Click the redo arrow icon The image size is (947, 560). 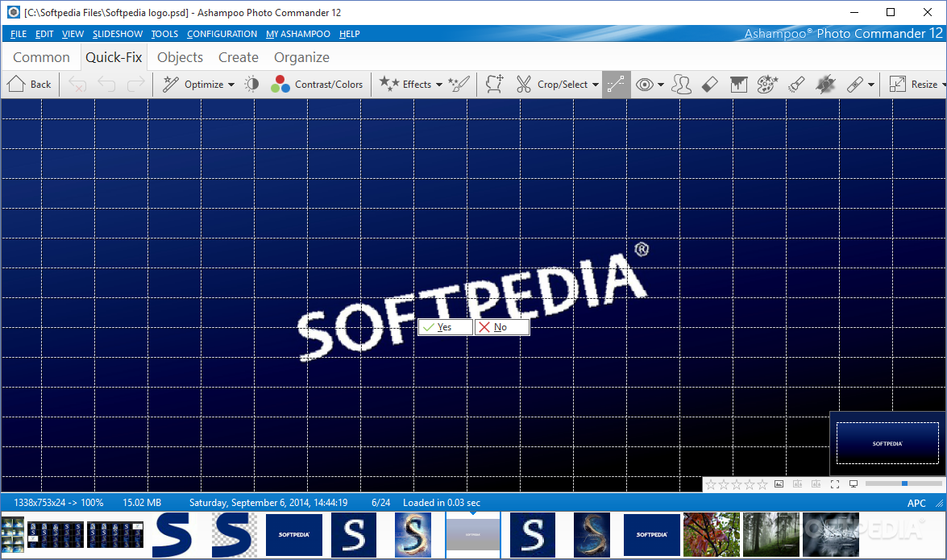click(136, 85)
